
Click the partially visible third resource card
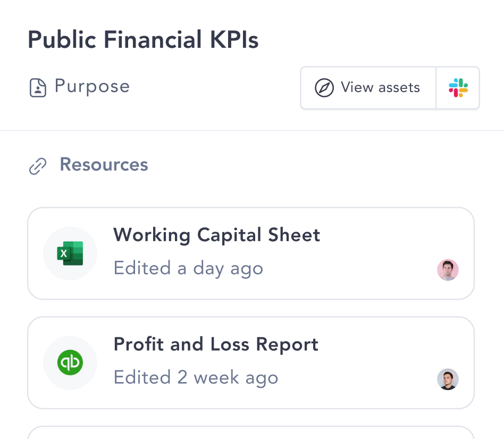(251, 433)
